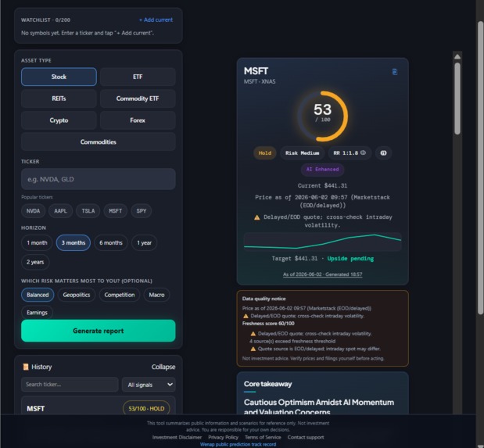The width and height of the screenshot is (484, 448).
Task: Click the 53/100 score gauge
Action: pyautogui.click(x=323, y=116)
